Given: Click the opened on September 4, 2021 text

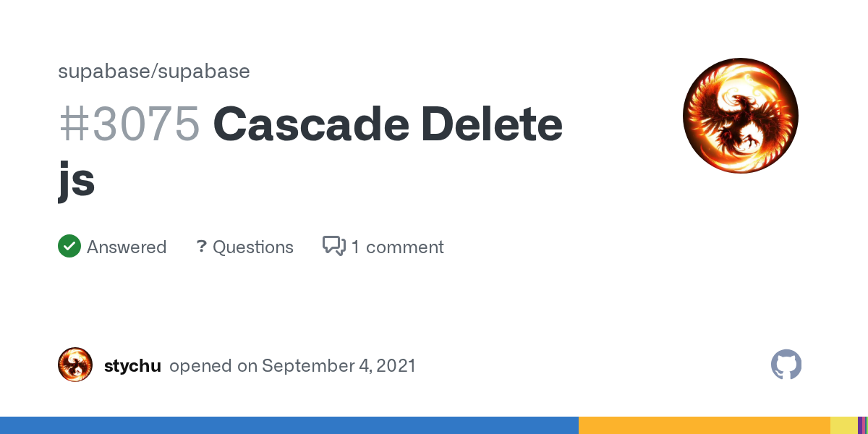Looking at the screenshot, I should click(292, 366).
